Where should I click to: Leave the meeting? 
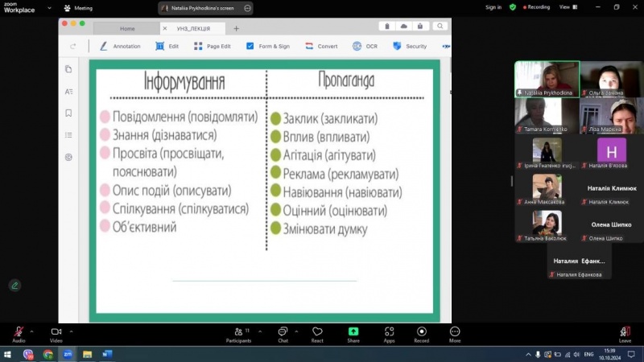625,333
